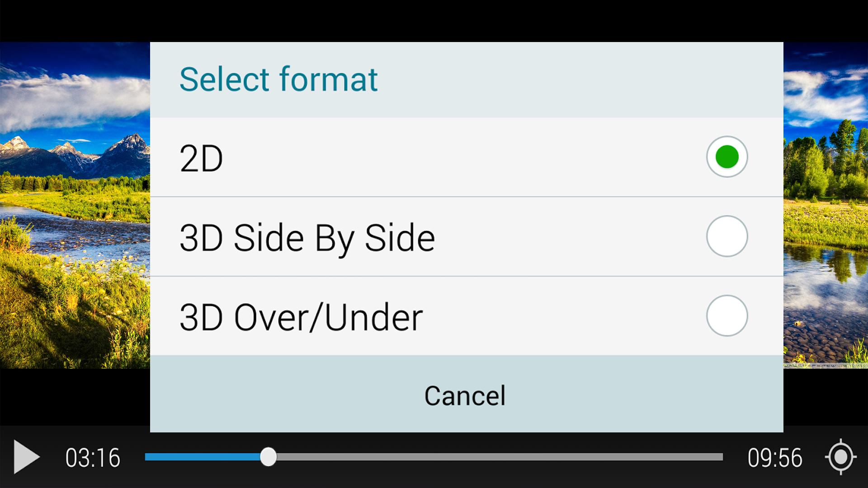Viewport: 868px width, 488px height.
Task: Click the black letterbox bar above the video
Action: [434, 21]
